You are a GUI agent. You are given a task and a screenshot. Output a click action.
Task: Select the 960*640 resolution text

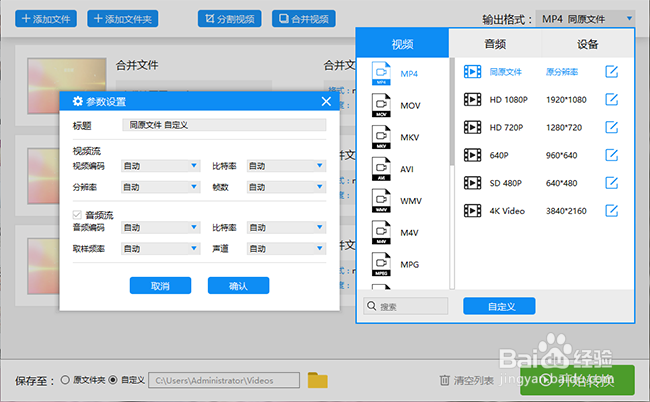[x=562, y=155]
